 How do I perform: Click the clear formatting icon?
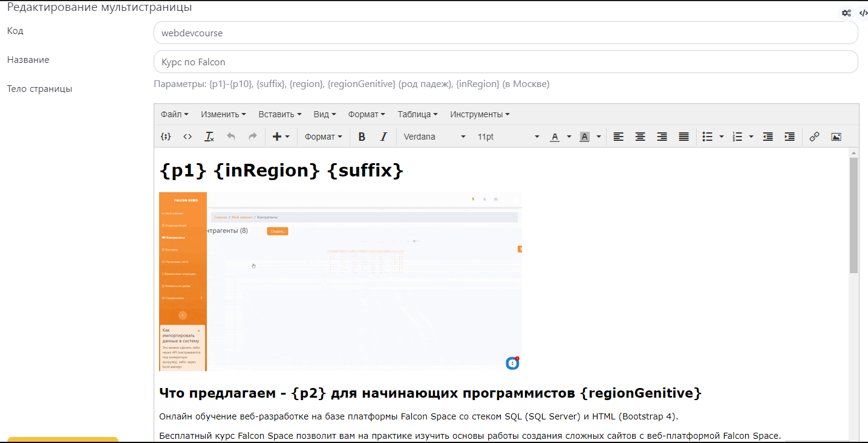[x=209, y=137]
